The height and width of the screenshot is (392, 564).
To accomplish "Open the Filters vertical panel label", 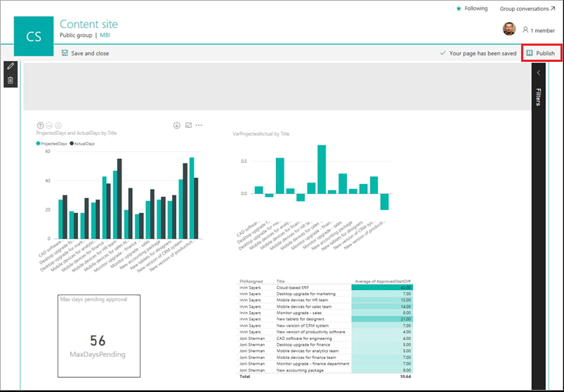I will pyautogui.click(x=539, y=97).
